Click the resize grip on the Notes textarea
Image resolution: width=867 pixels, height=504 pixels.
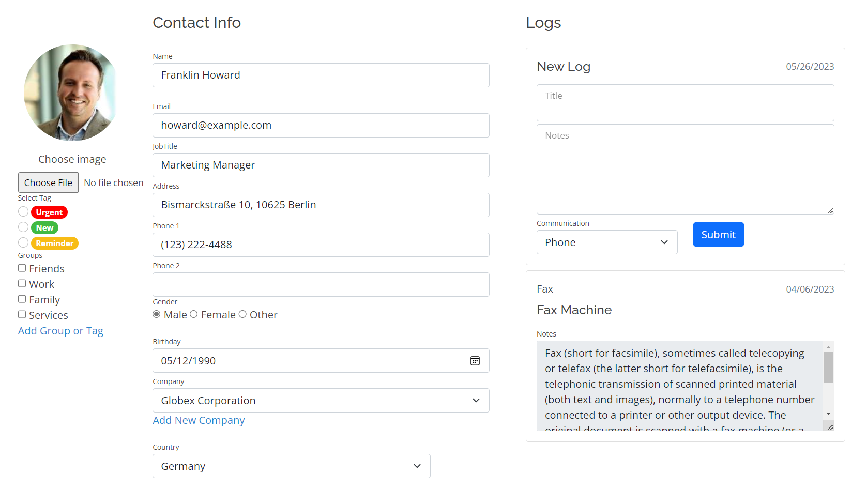coord(830,211)
